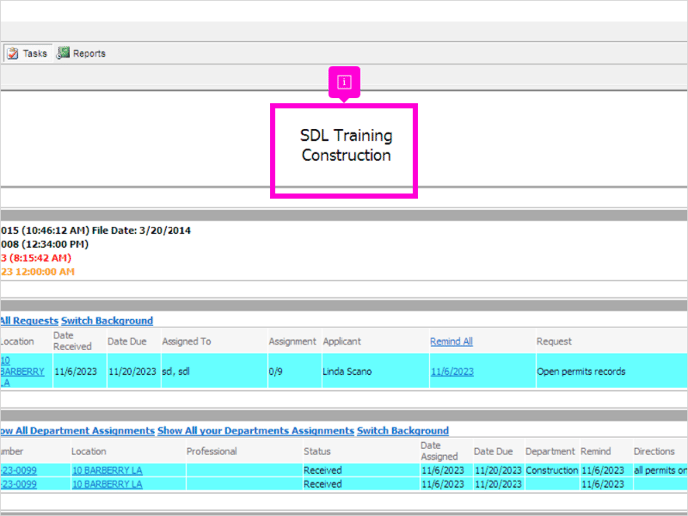This screenshot has height=516, width=688.
Task: Click the red 8:15:42 AM timestamp line
Action: pyautogui.click(x=36, y=258)
